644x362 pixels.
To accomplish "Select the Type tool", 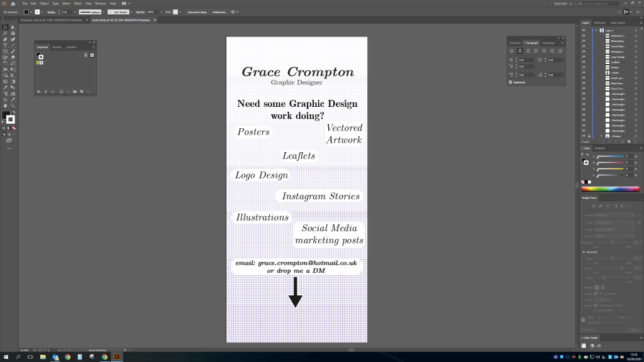I will point(5,45).
